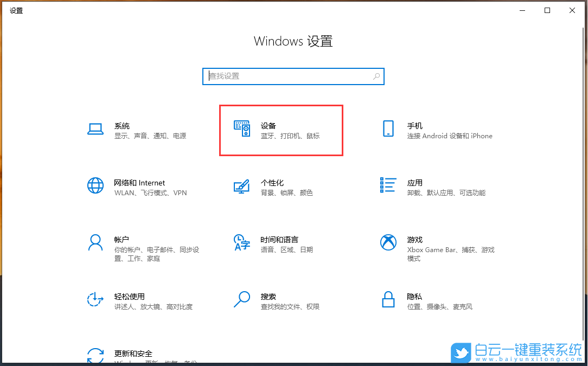The image size is (588, 366).
Task: Open 设备 settings via the Bluetooth printer icon
Action: click(242, 129)
